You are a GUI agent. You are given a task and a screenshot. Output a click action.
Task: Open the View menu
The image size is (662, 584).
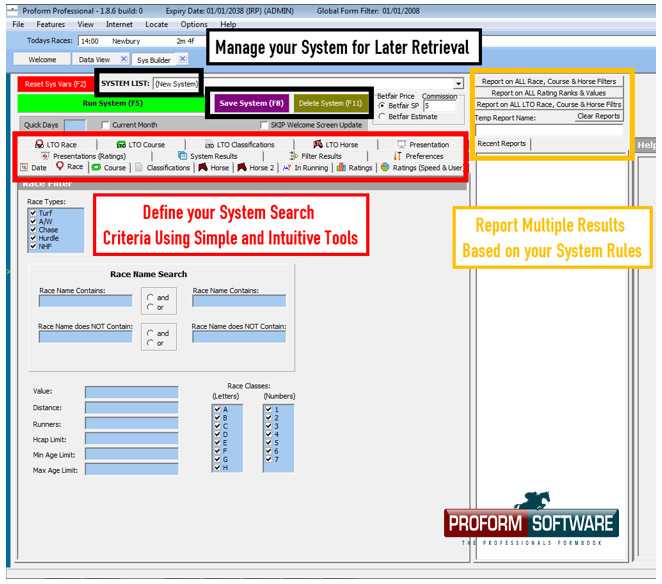coord(85,24)
